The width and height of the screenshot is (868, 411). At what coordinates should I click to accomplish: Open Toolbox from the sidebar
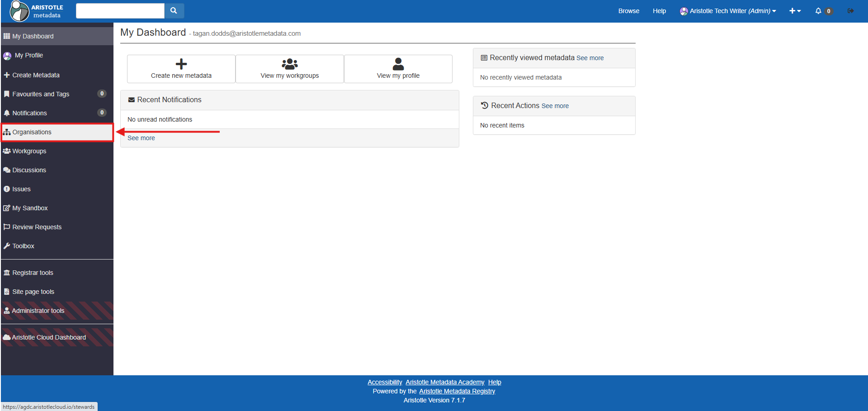click(23, 246)
